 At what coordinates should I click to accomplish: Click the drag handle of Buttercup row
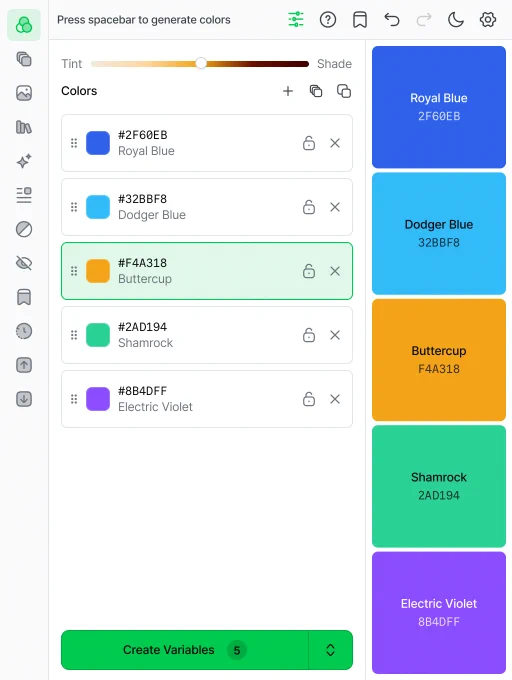click(74, 271)
